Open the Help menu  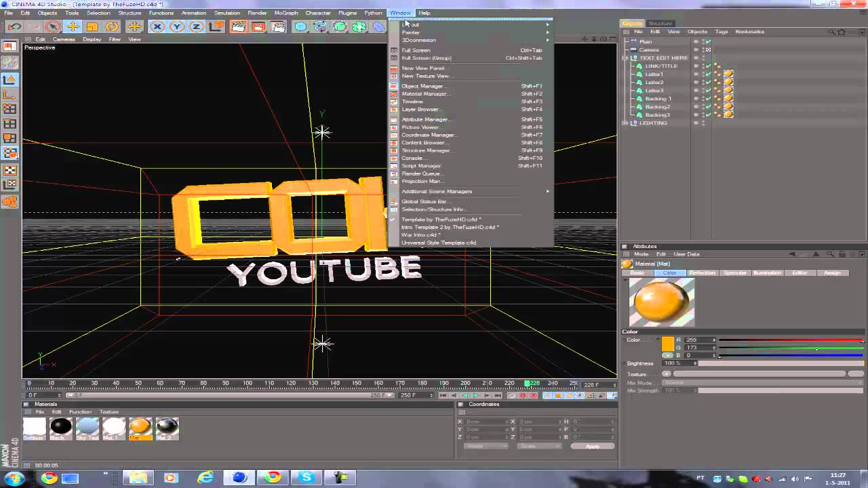(425, 13)
